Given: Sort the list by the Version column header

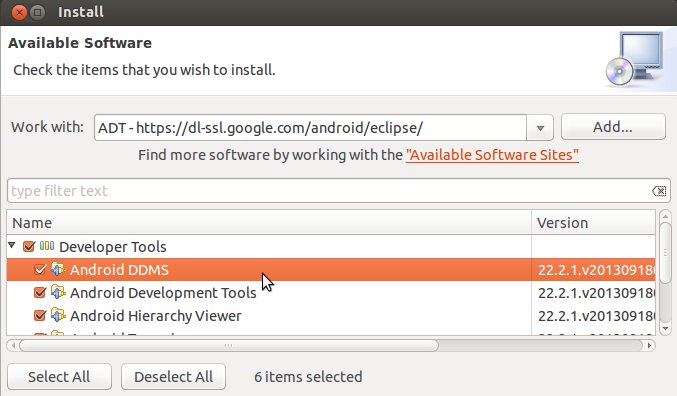Looking at the screenshot, I should tap(593, 223).
